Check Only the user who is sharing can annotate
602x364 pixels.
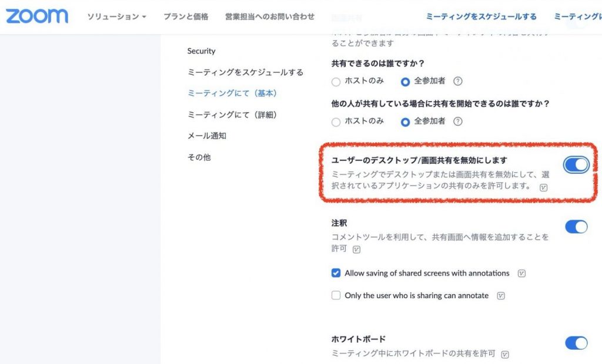pos(336,295)
